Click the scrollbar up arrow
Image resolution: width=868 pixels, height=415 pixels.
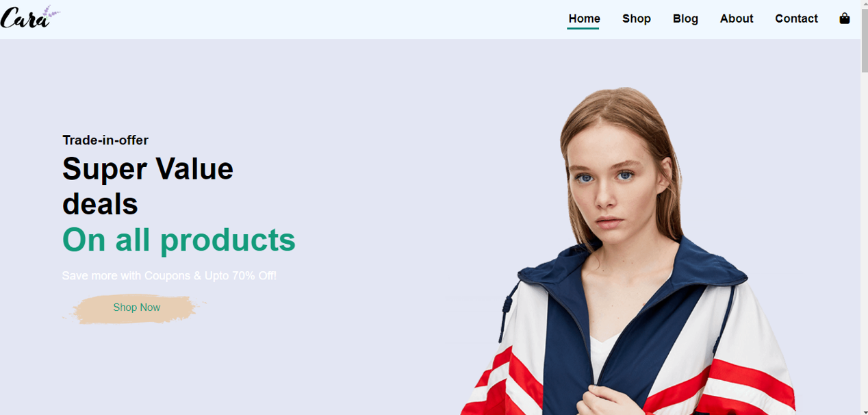click(x=864, y=5)
